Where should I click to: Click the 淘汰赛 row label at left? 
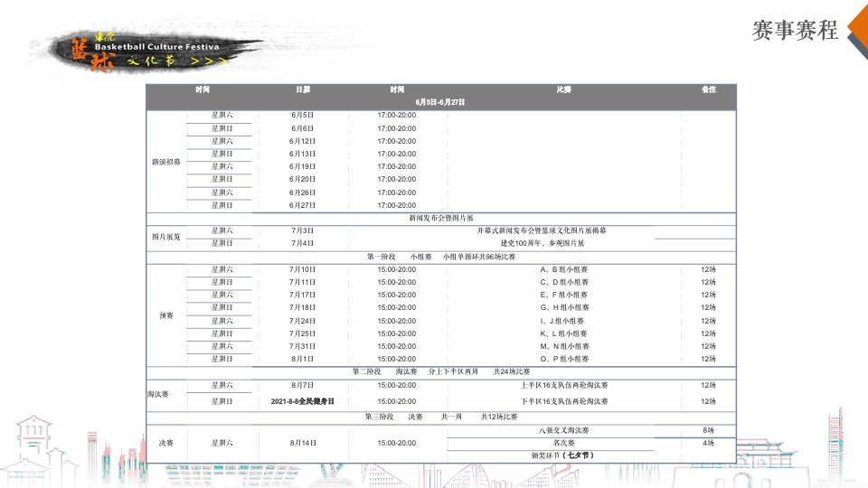point(157,394)
